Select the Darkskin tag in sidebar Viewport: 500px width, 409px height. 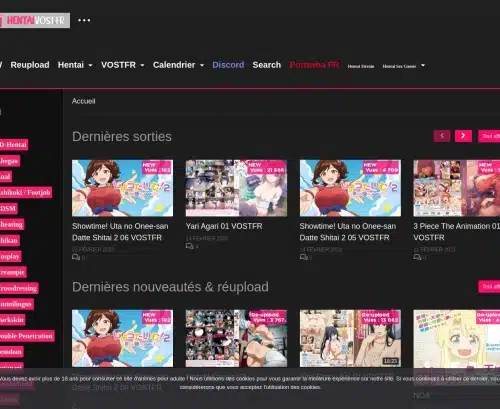12,320
